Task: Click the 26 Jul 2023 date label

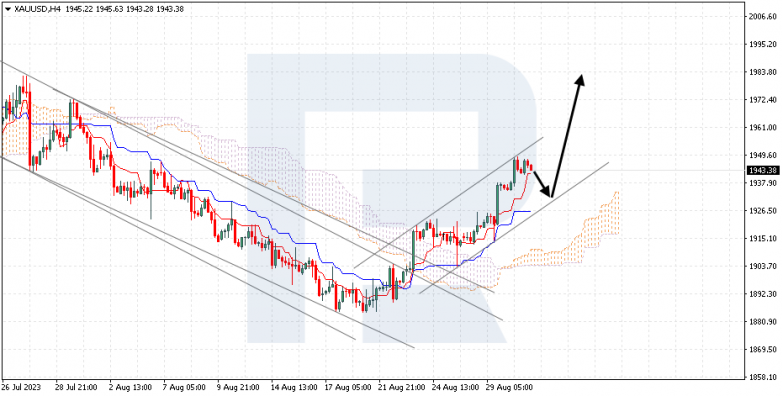Action: click(21, 388)
